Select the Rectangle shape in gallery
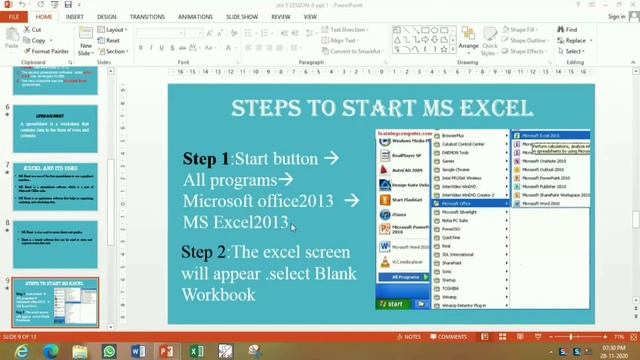 pos(425,30)
